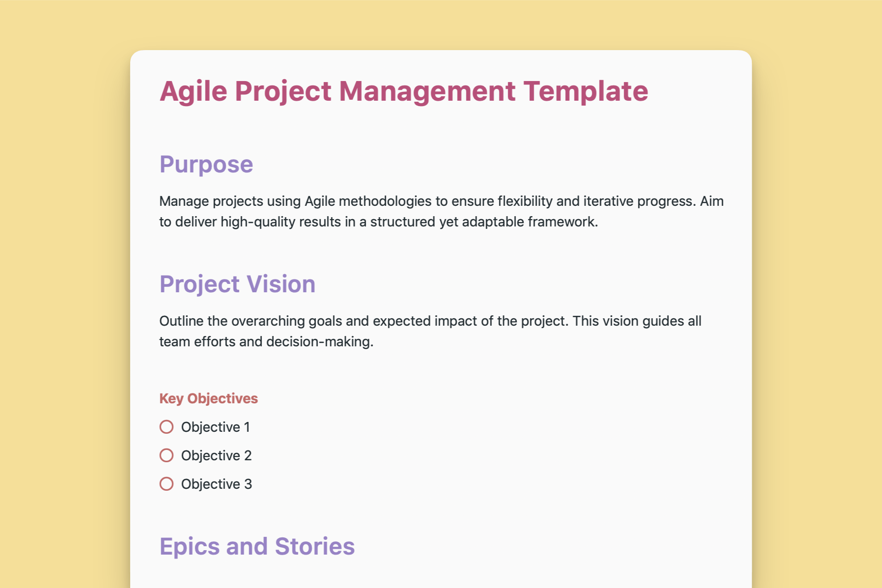The height and width of the screenshot is (588, 882).
Task: Jump to the Epics and Stories heading
Action: [x=257, y=546]
